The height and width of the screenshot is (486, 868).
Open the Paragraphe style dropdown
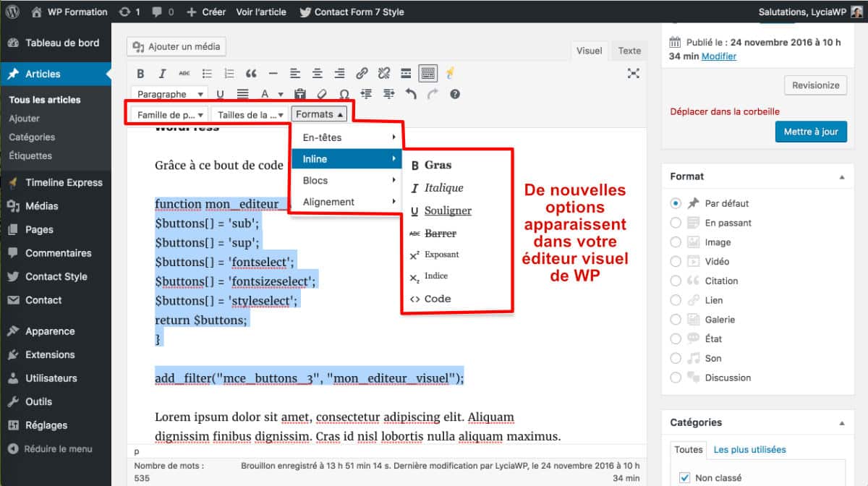[169, 93]
